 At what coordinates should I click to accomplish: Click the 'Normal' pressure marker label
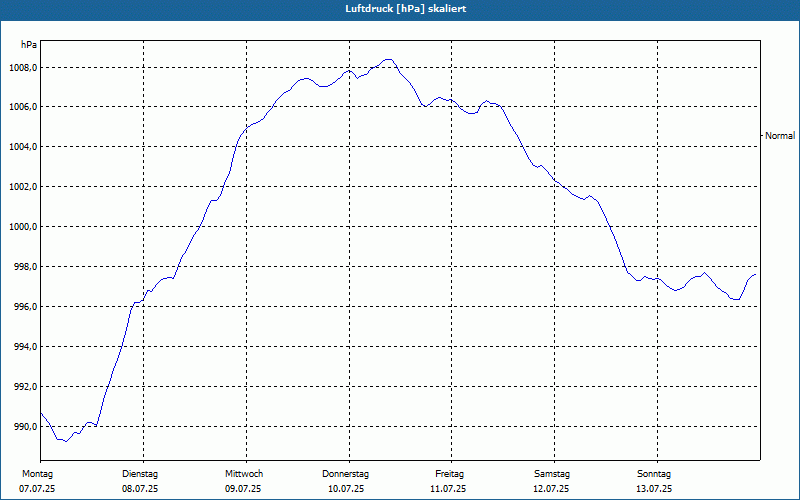[780, 136]
